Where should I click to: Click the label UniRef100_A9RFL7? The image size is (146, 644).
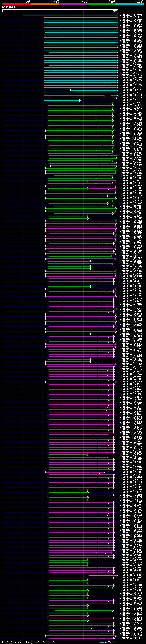[x=131, y=186]
